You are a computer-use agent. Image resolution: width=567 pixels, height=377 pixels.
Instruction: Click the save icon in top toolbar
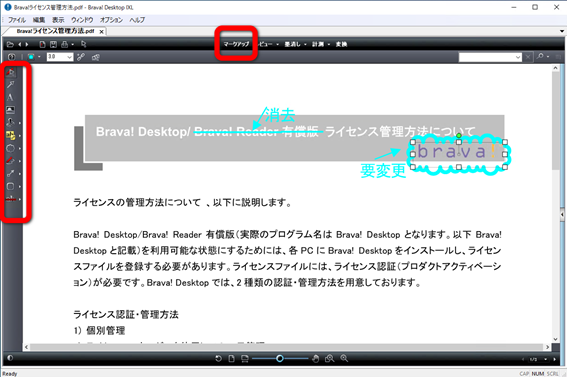[x=54, y=44]
